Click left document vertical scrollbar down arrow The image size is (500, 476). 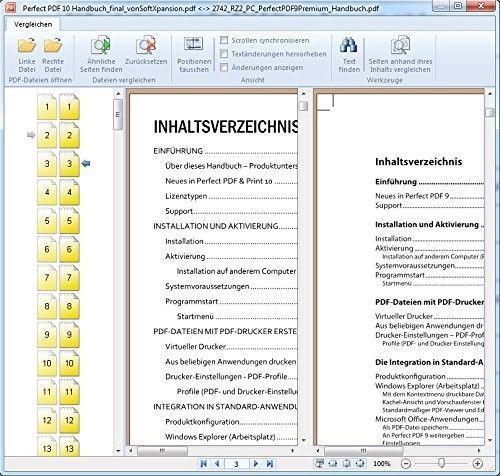tap(303, 440)
